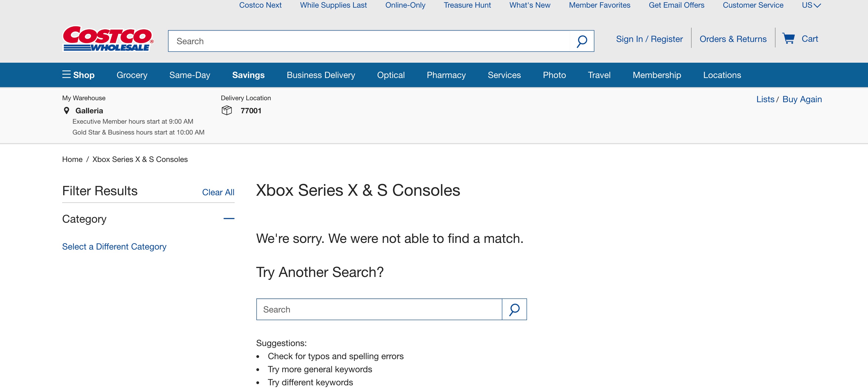
Task: Select Savings in the navigation bar
Action: click(248, 75)
